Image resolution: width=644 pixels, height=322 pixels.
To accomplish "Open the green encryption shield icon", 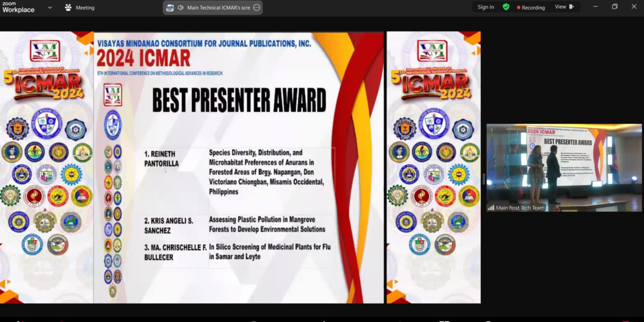I will pos(506,7).
